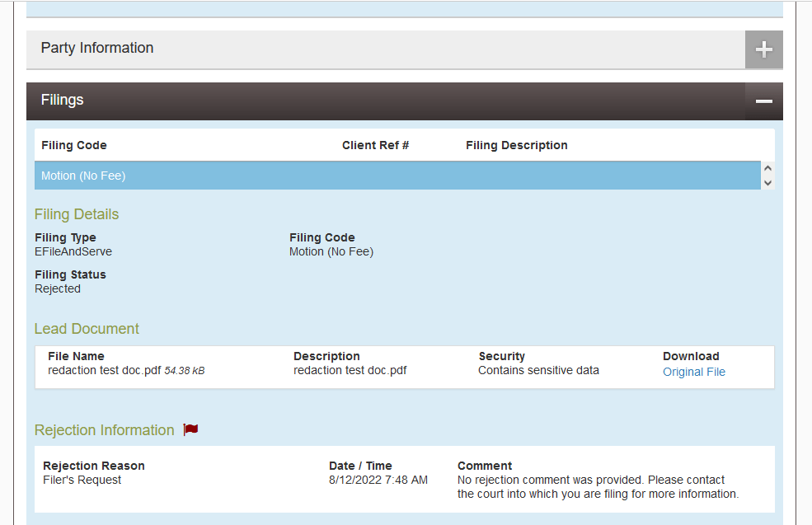Click the Filing Code column header
The height and width of the screenshot is (525, 812).
pos(74,145)
